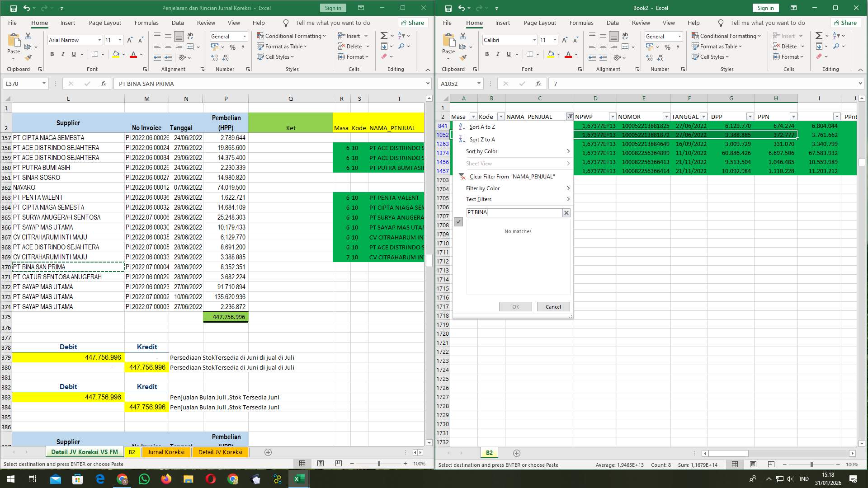Toggle underline in the left workbook
This screenshot has height=488, width=868.
(x=73, y=54)
